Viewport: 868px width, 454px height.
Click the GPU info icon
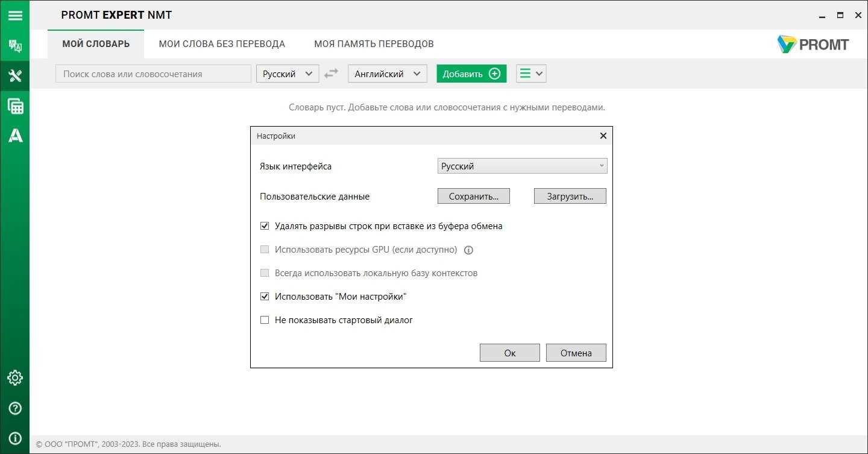469,250
